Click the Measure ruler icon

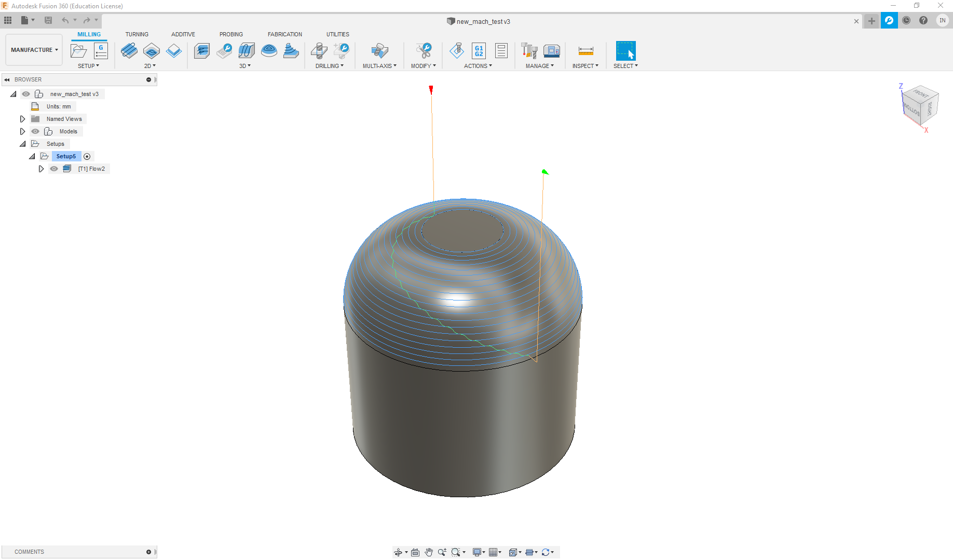(x=586, y=51)
